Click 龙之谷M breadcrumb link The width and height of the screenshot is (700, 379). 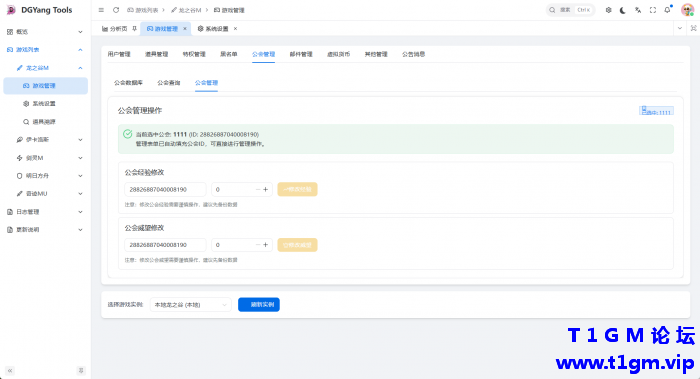186,10
